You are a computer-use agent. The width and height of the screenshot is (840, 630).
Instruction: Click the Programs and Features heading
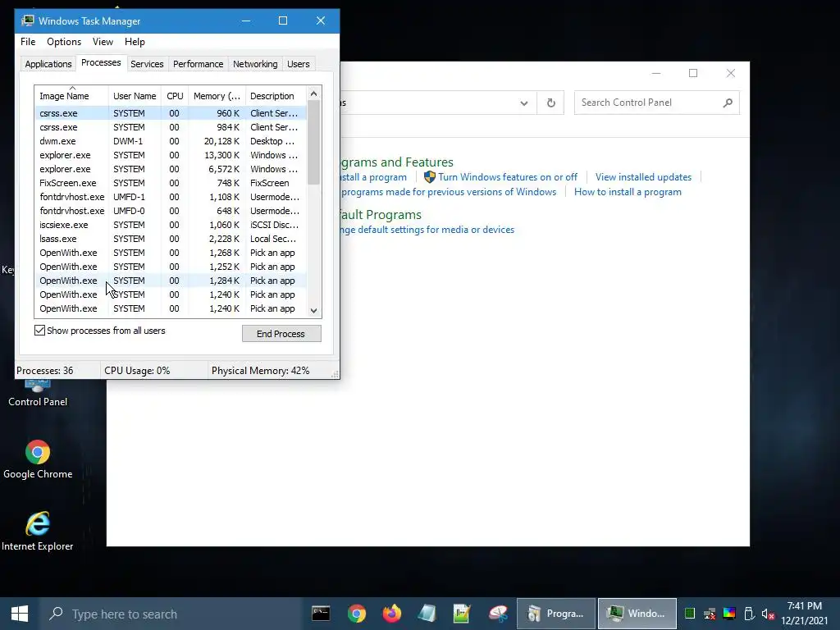coord(397,162)
